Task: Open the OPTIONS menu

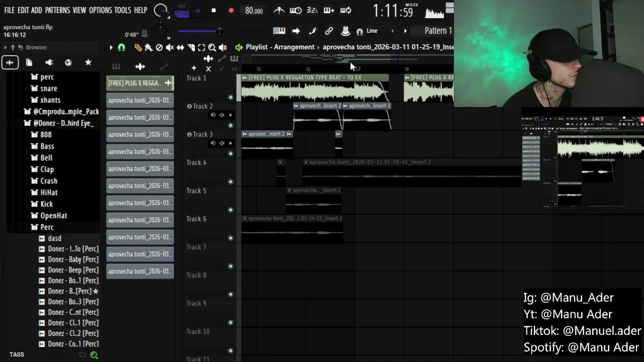Action: [x=100, y=10]
